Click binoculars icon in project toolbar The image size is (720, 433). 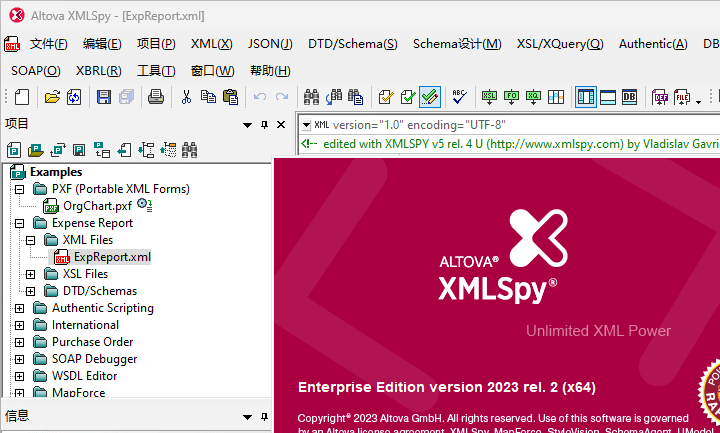coord(190,150)
